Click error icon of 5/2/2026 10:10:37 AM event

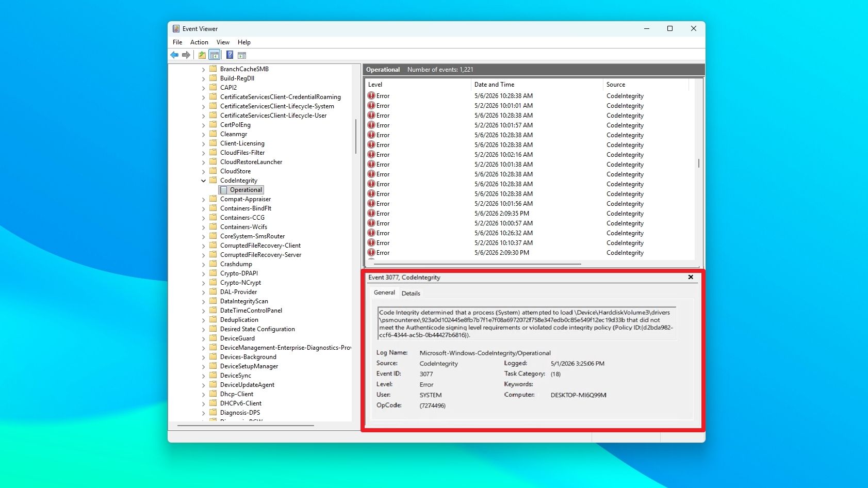(371, 242)
